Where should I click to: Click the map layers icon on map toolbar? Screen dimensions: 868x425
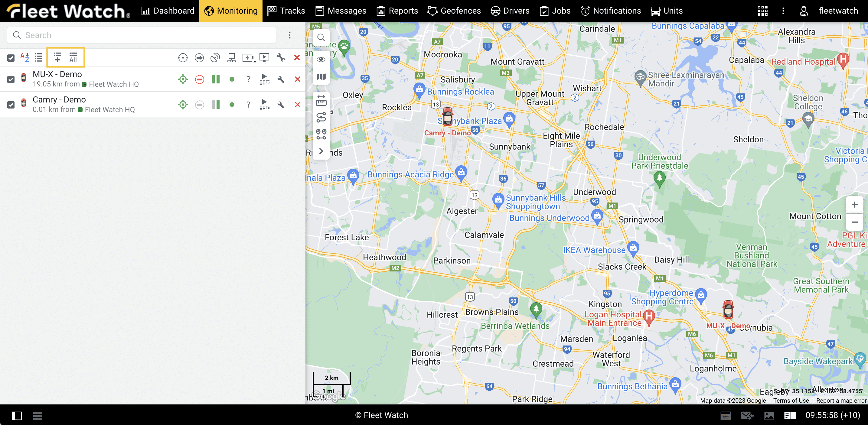click(x=321, y=77)
